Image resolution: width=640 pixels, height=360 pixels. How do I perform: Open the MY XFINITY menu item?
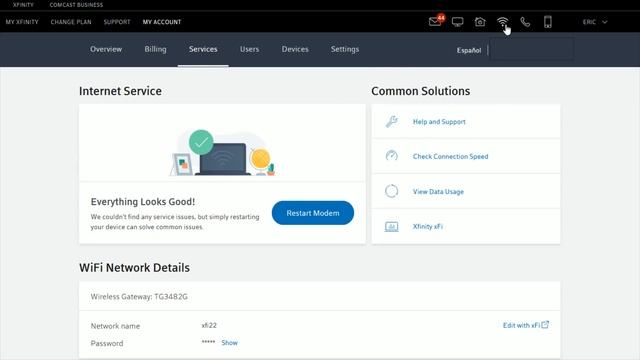click(22, 22)
